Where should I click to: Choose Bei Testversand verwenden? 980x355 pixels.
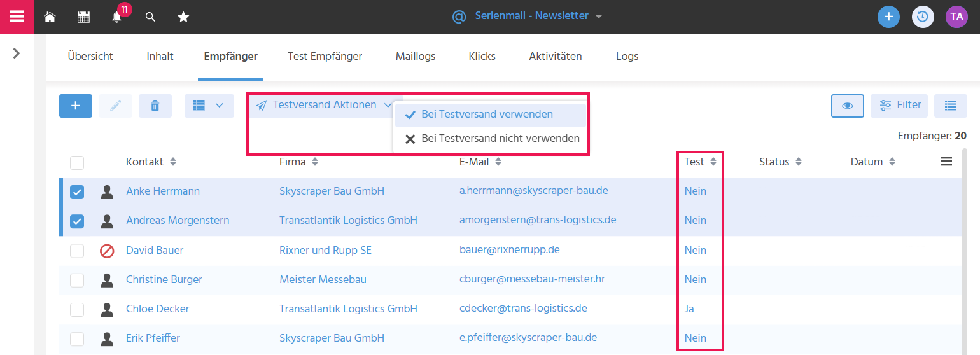pos(490,115)
